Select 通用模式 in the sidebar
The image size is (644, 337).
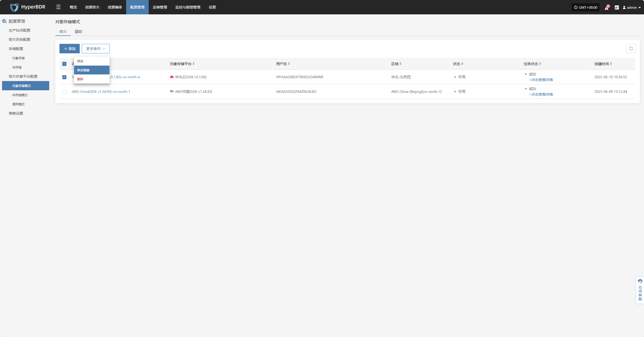pyautogui.click(x=18, y=104)
